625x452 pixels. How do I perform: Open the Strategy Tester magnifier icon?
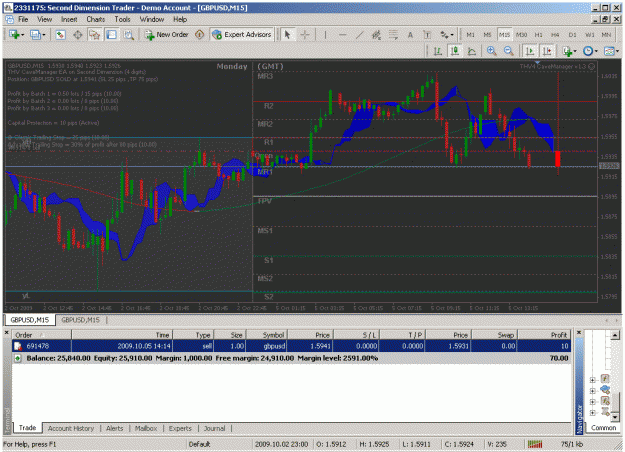tap(128, 35)
